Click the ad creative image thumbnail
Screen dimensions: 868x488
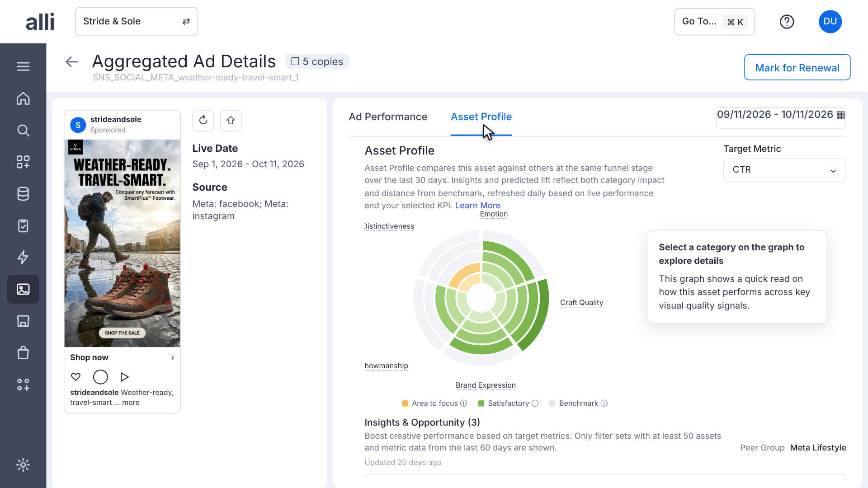click(122, 243)
